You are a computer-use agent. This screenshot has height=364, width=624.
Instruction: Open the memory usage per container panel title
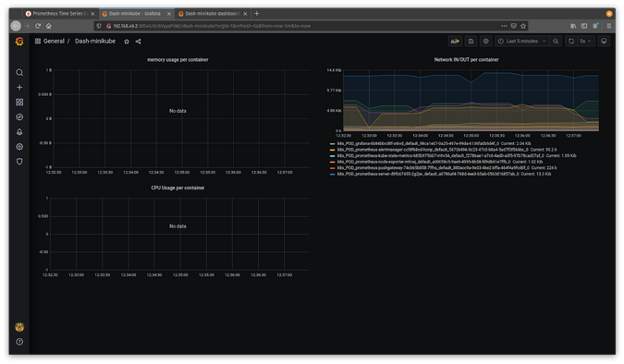[177, 60]
